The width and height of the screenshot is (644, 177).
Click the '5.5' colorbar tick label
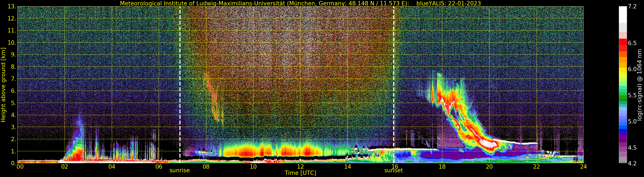click(632, 95)
